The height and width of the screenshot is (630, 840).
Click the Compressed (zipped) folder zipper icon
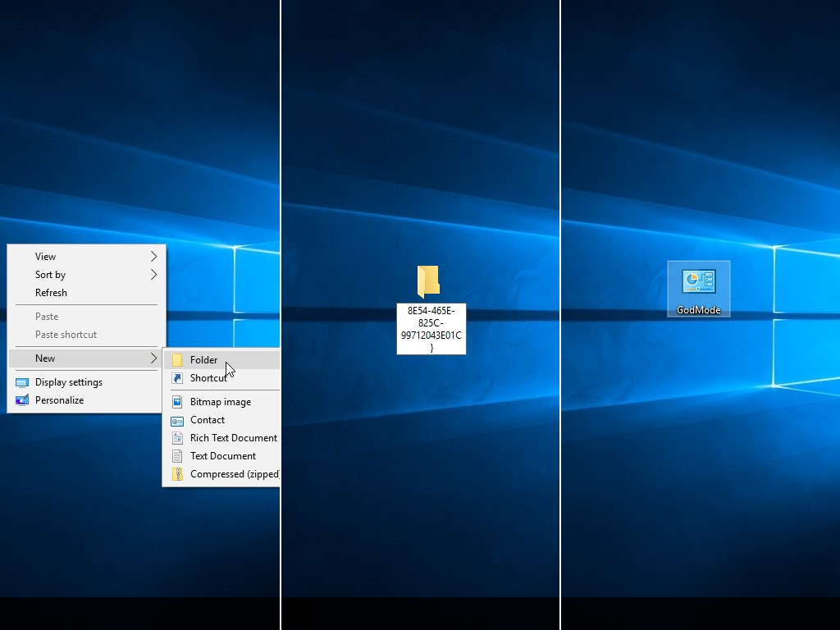177,473
